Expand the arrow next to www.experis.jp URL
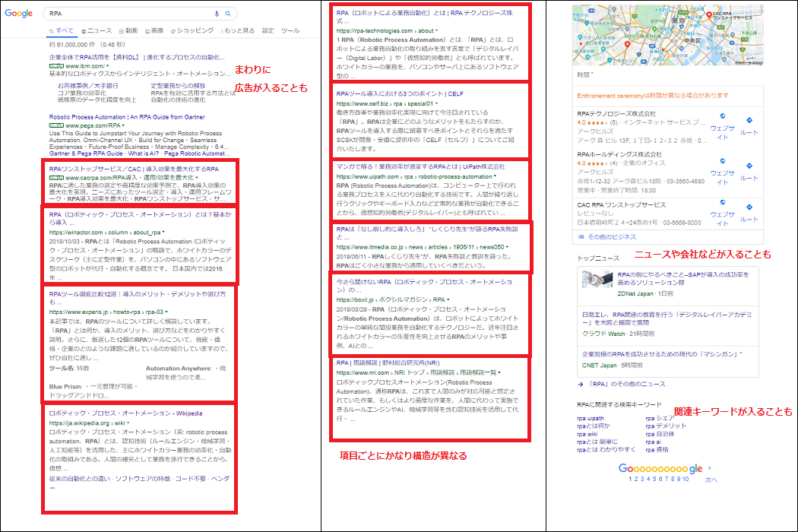798x532 pixels. coord(167,312)
